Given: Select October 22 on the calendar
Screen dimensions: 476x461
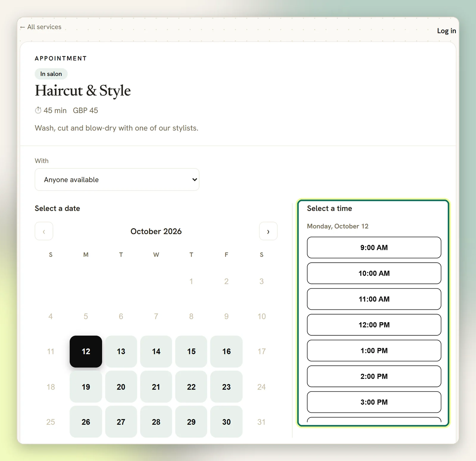Looking at the screenshot, I should (x=191, y=387).
